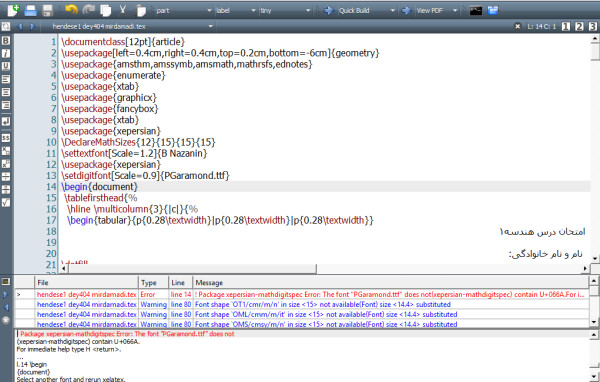The image size is (600, 382).
Task: Jump to the previous LaTeX error arrow
Action: (6, 307)
